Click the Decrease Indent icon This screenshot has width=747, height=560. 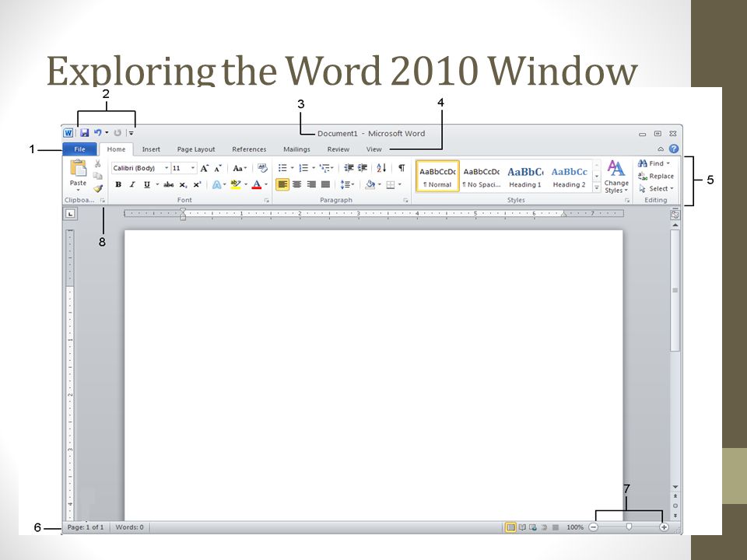click(349, 168)
